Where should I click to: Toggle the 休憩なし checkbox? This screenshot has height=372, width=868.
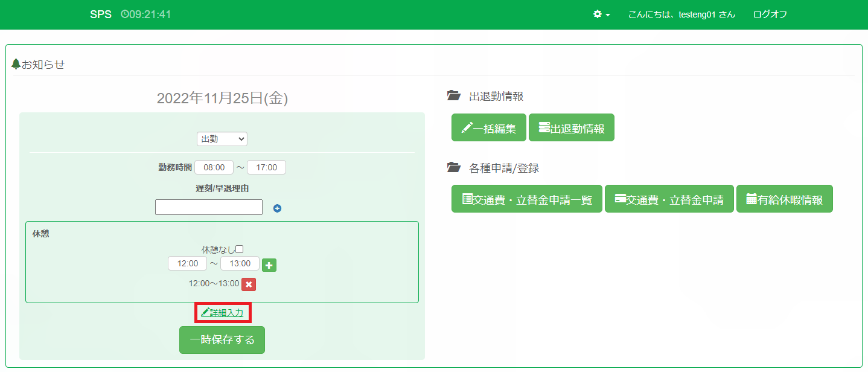240,249
